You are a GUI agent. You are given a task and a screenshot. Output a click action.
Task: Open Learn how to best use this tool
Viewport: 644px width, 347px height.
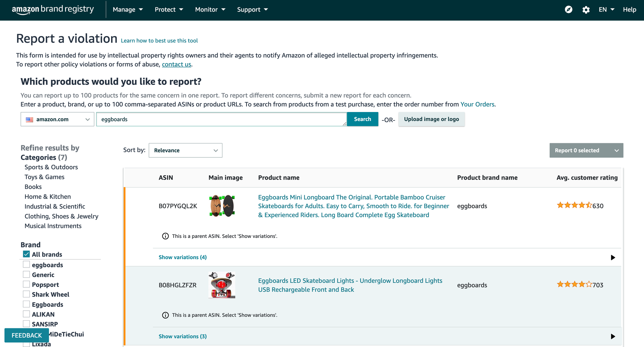click(159, 41)
